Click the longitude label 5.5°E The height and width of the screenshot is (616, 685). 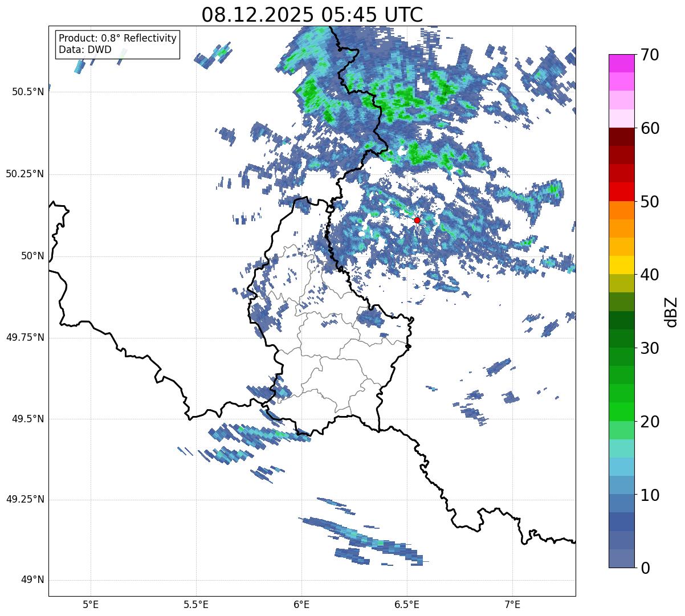[x=196, y=604]
